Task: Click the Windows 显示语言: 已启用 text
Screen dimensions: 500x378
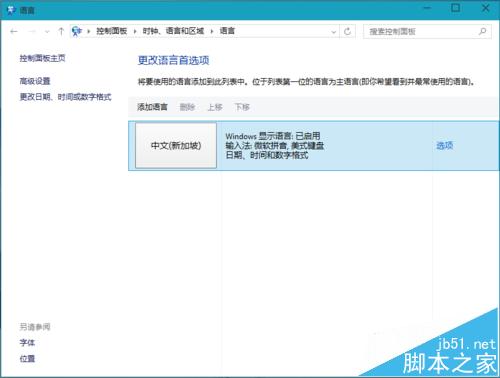Action: (x=273, y=136)
